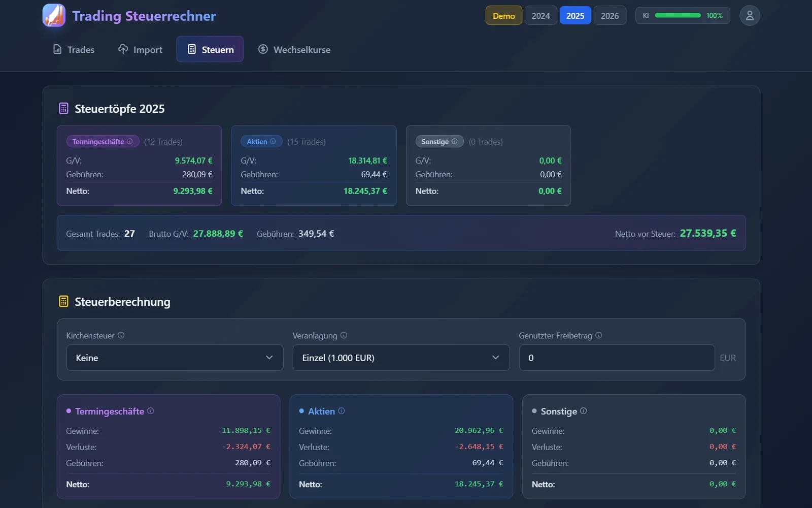Click the Demo button

tap(504, 16)
